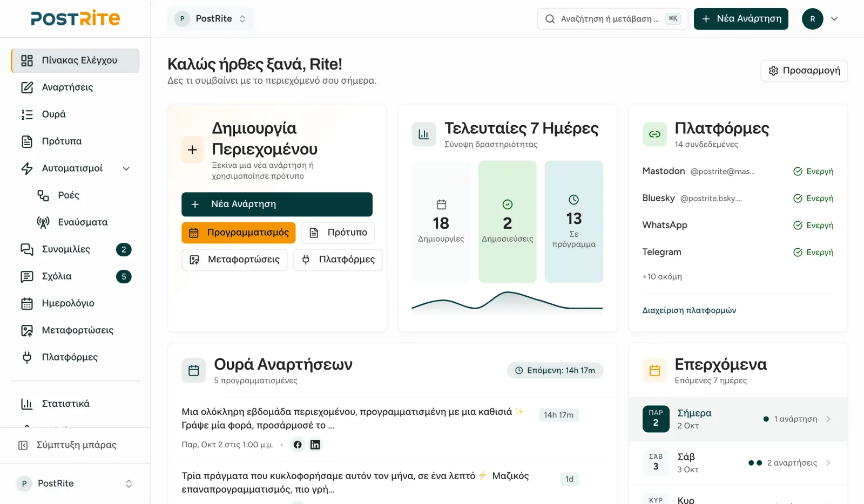Click the Σύμπτυξη μπάρας collapse sidebar icon

23,445
